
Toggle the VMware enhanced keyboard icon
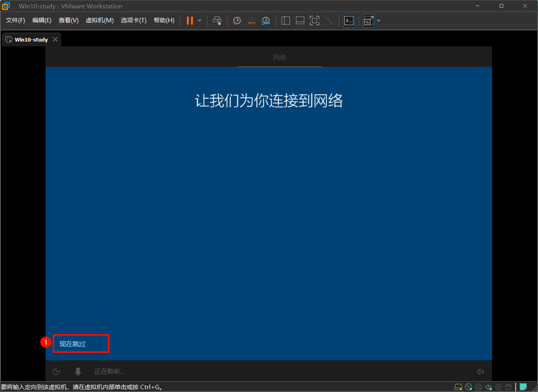coord(368,20)
